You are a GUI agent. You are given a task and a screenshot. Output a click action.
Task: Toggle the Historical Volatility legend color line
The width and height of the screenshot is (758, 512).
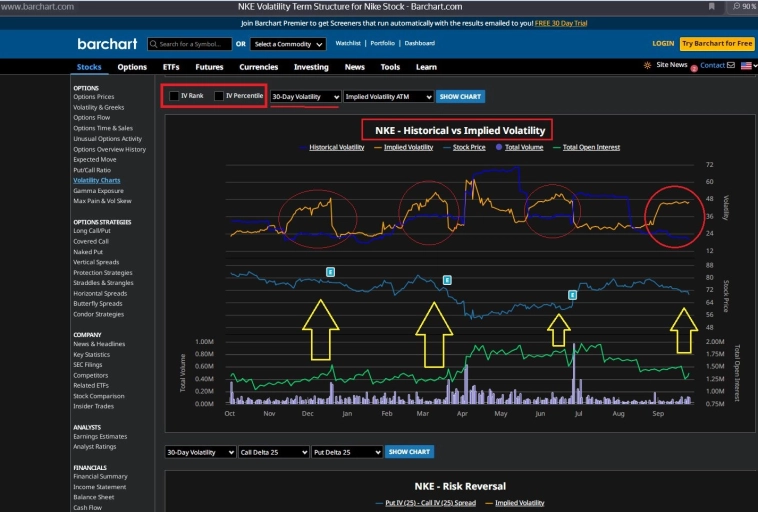coord(303,147)
